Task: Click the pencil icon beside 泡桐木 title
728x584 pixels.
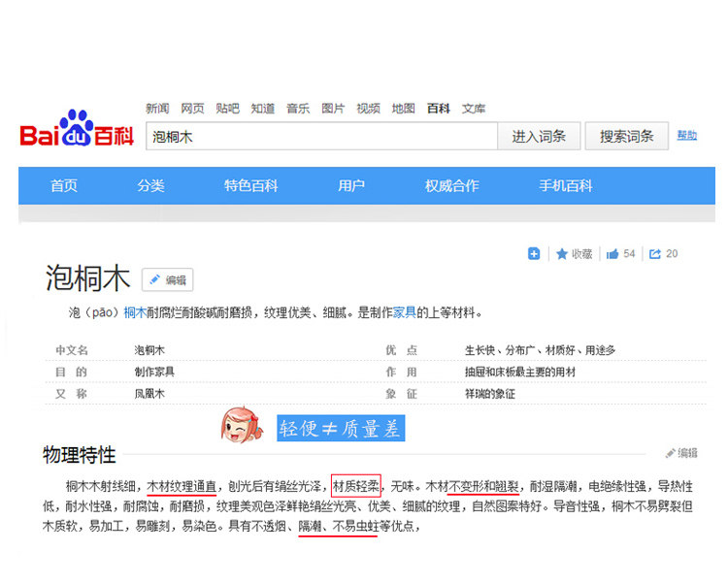Action: (x=154, y=279)
